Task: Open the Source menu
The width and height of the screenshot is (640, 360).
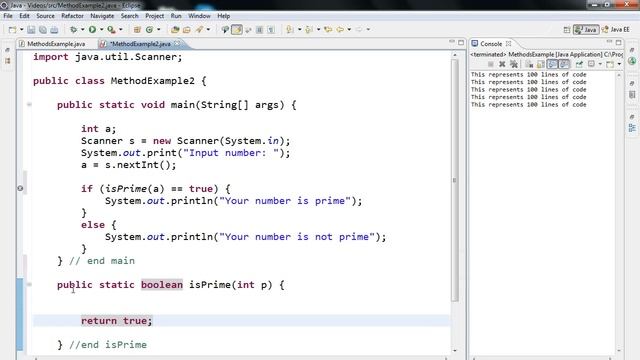Action: click(45, 16)
